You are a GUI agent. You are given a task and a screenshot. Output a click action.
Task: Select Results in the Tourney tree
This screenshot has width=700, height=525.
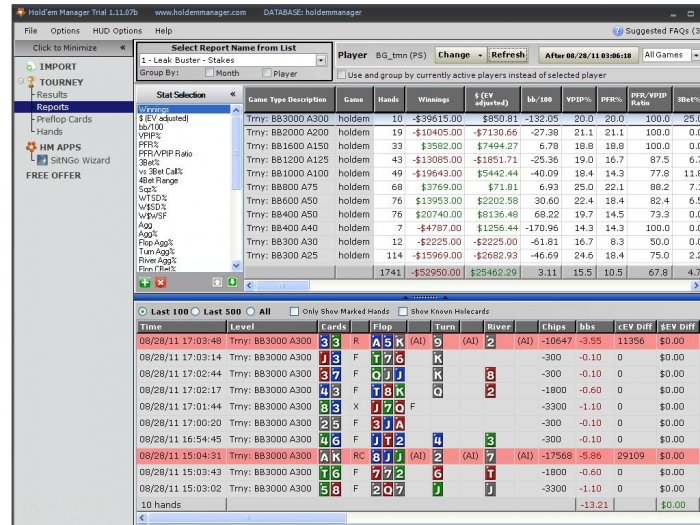(52, 95)
